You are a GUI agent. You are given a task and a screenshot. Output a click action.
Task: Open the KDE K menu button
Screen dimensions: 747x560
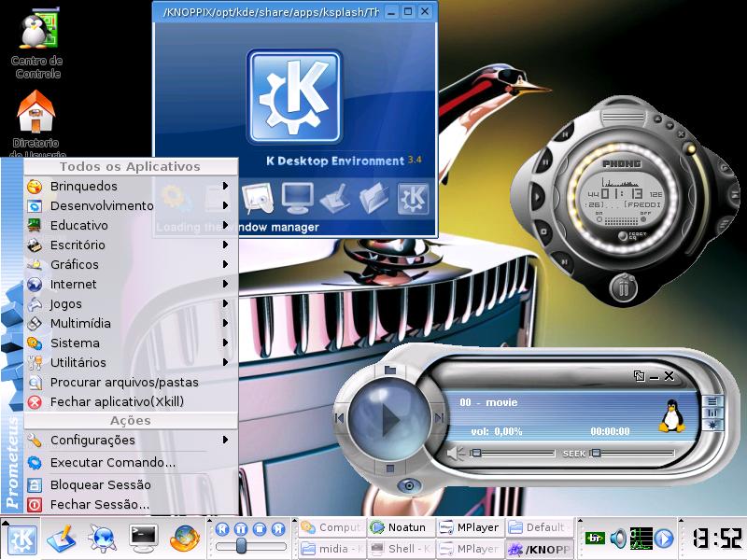pyautogui.click(x=21, y=539)
